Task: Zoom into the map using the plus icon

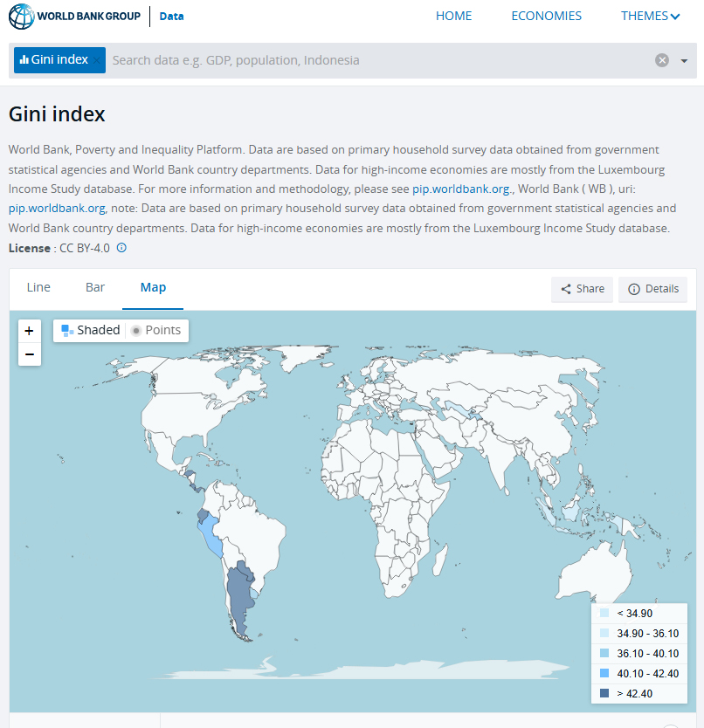Action: click(29, 330)
